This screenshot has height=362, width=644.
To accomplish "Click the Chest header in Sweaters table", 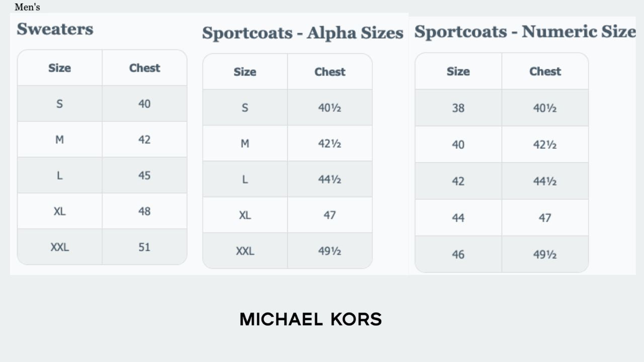I will 144,68.
